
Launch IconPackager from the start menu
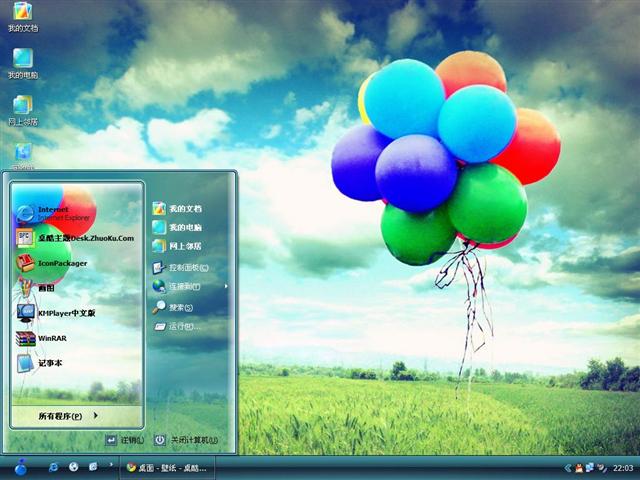(x=78, y=263)
